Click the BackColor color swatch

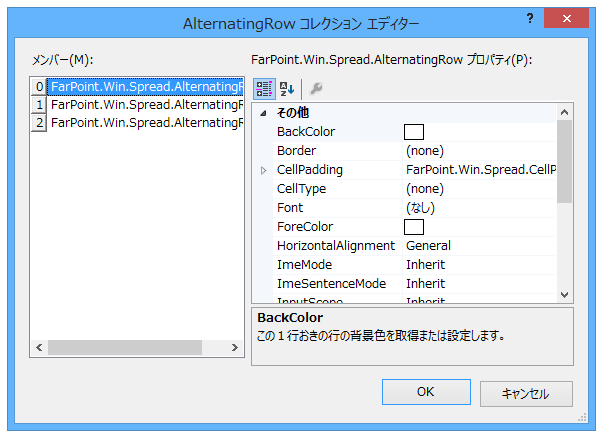pyautogui.click(x=414, y=132)
